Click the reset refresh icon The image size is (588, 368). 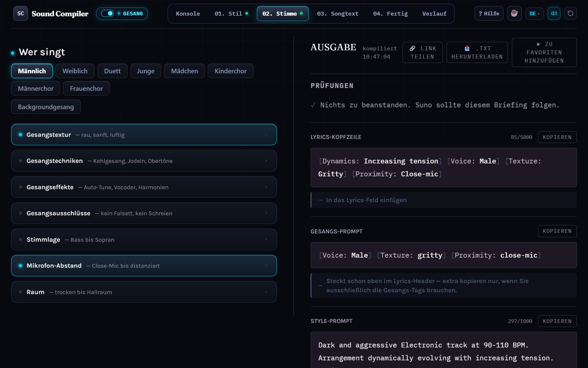click(570, 13)
